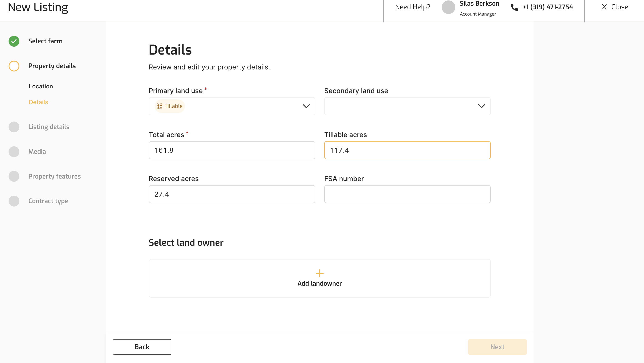Viewport: 644px width, 363px height.
Task: Click the phone icon beside the number
Action: coord(514,7)
